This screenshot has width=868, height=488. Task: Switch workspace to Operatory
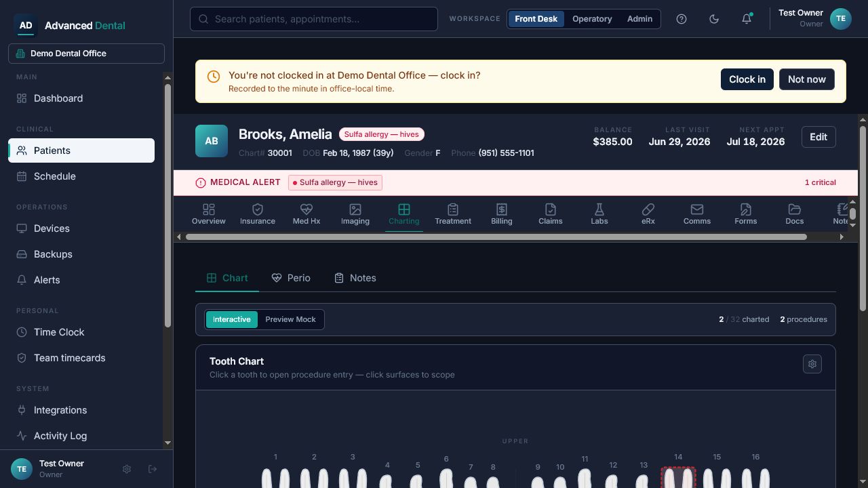(x=592, y=19)
